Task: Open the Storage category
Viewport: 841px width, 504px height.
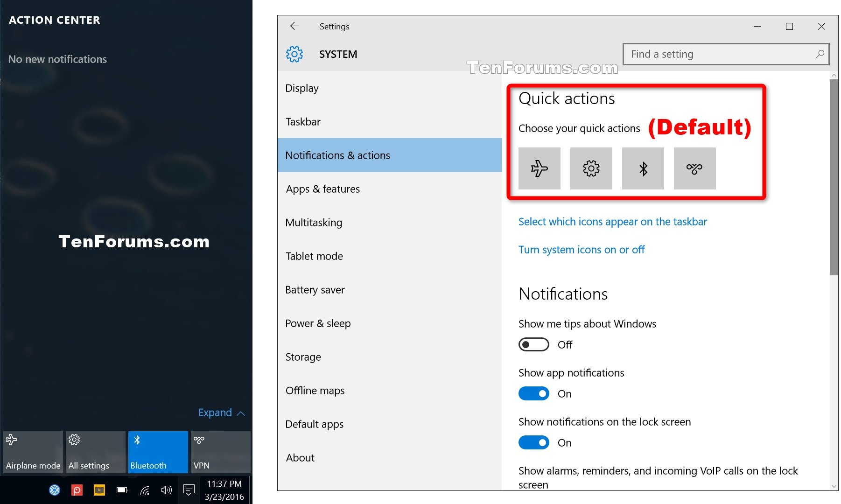Action: (x=389, y=357)
